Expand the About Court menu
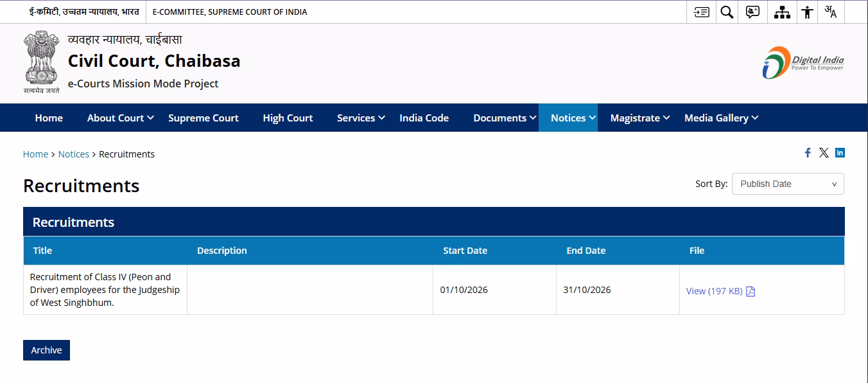The image size is (868, 383). point(121,118)
